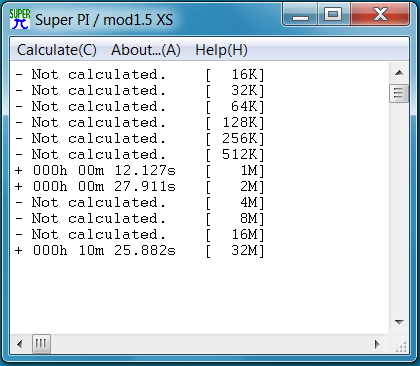Select the 8M Not calculated row

coord(140,219)
